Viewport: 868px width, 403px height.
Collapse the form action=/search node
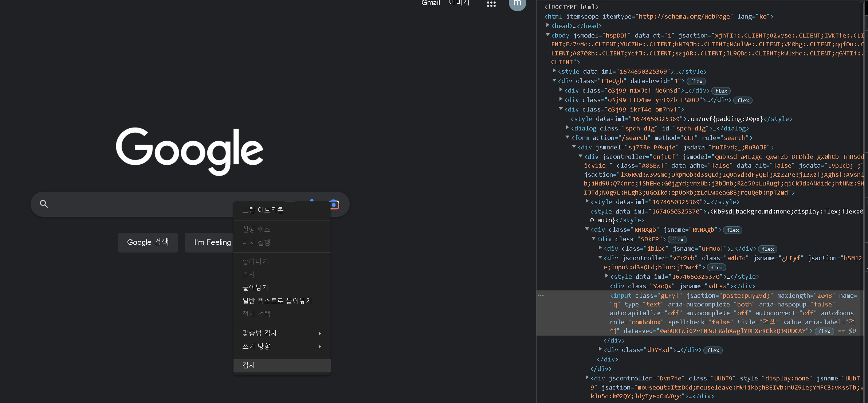(567, 137)
